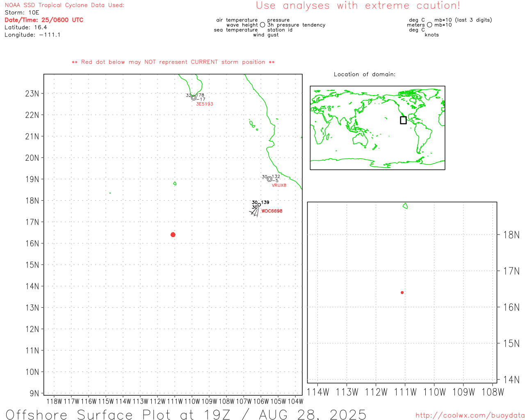The height and width of the screenshot is (420, 525).
Task: Click the island at top of inset map
Action: point(405,206)
